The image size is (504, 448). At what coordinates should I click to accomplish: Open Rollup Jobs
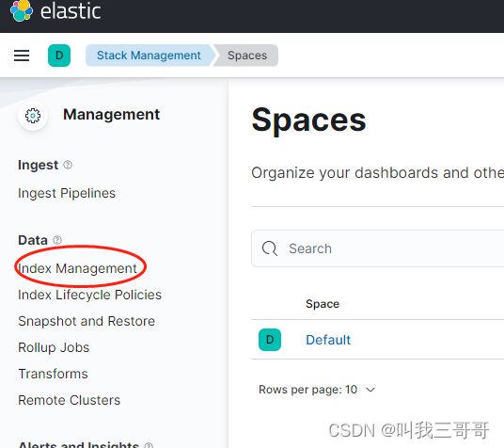coord(54,347)
